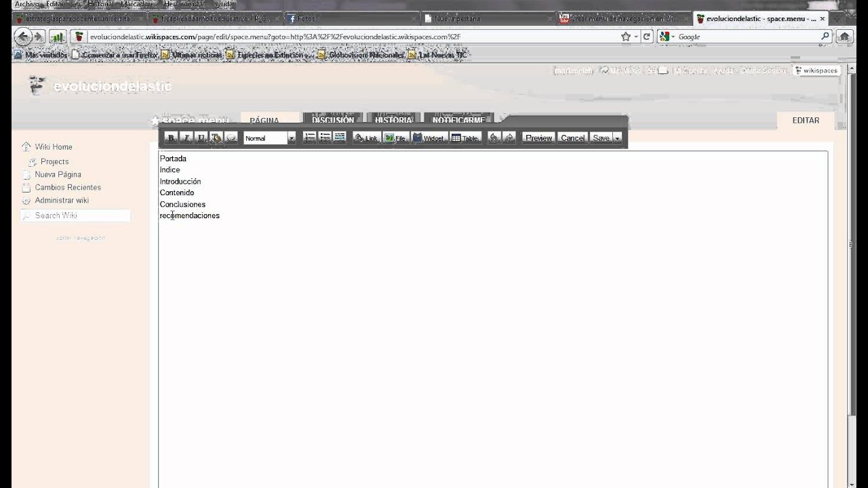Image resolution: width=868 pixels, height=488 pixels.
Task: Click the Link toolbar button
Action: pyautogui.click(x=366, y=138)
